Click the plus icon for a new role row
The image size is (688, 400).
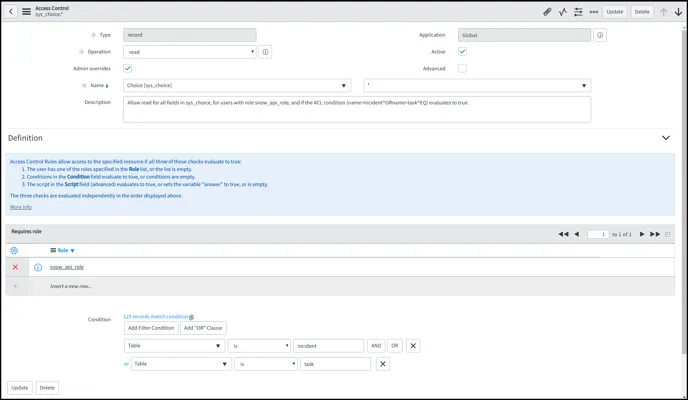[x=15, y=286]
